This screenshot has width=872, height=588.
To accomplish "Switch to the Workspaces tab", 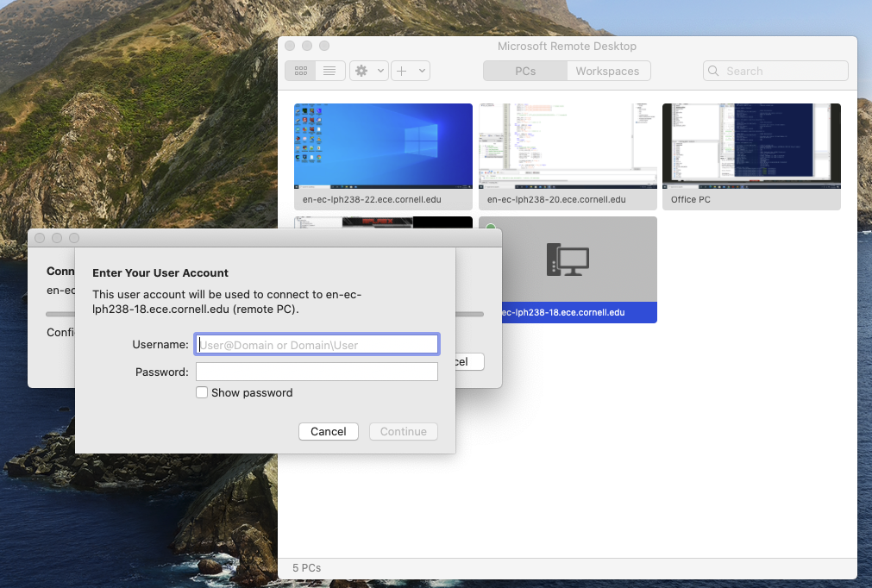I will [x=607, y=71].
